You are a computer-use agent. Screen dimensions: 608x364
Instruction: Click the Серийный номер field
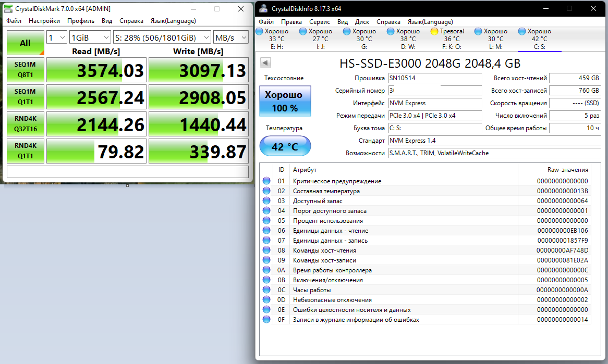(x=435, y=91)
